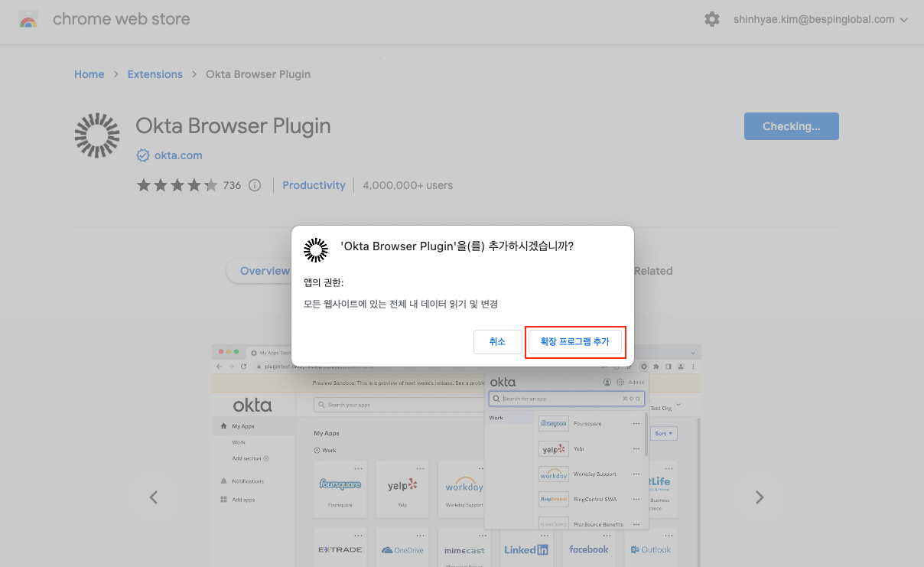Image resolution: width=924 pixels, height=567 pixels.
Task: Click the Okta logo in the dialog
Action: coord(315,249)
